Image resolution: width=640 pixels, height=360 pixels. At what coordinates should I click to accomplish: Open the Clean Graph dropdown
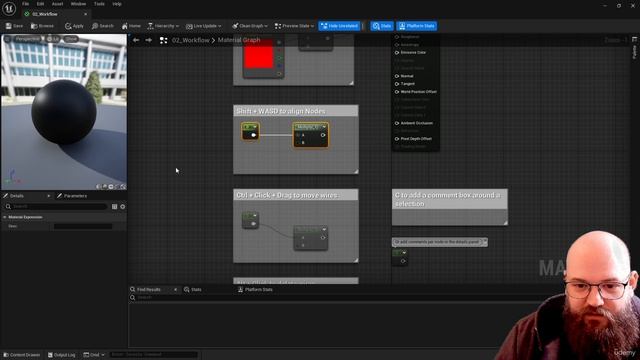click(x=249, y=26)
